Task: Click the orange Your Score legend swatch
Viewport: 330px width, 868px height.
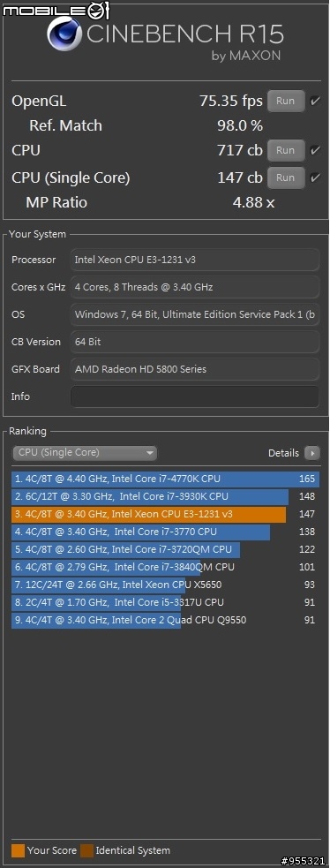Action: 19,850
